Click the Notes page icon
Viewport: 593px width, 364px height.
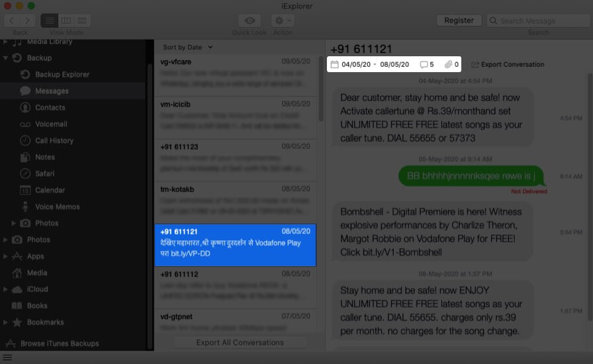[25, 157]
